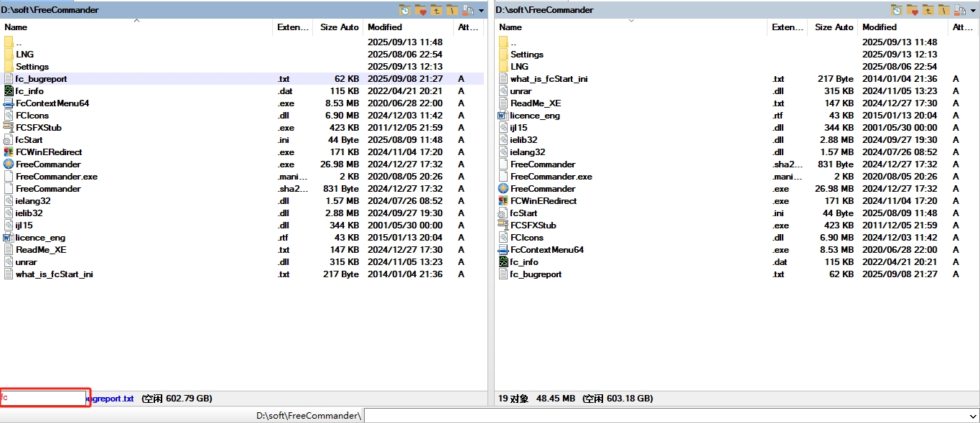The width and height of the screenshot is (980, 423).
Task: Click FreeCommander .exe app icon in left pane
Action: 9,164
